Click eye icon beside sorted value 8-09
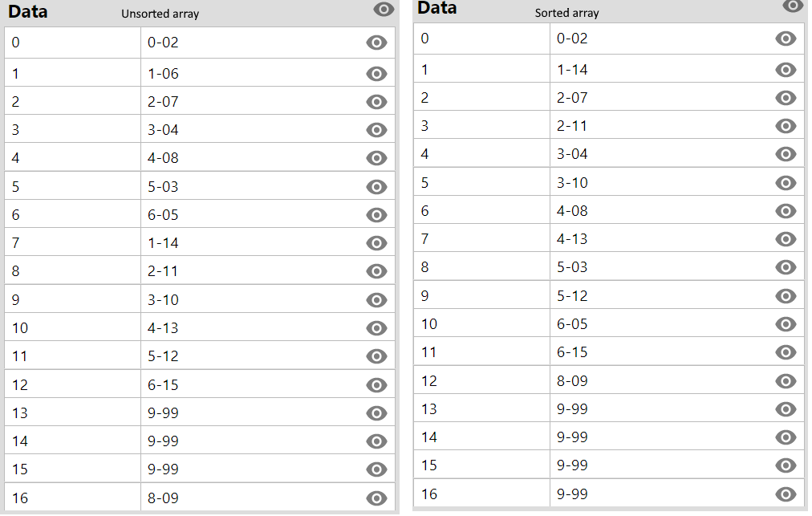 click(x=786, y=381)
